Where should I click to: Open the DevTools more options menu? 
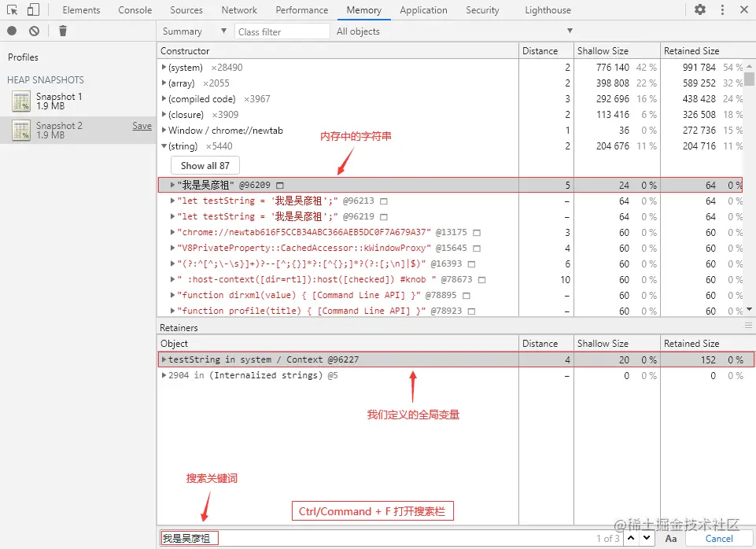point(722,9)
